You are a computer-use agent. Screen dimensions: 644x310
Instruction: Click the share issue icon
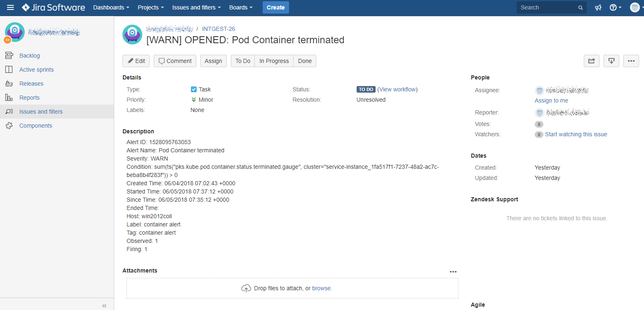pyautogui.click(x=592, y=61)
